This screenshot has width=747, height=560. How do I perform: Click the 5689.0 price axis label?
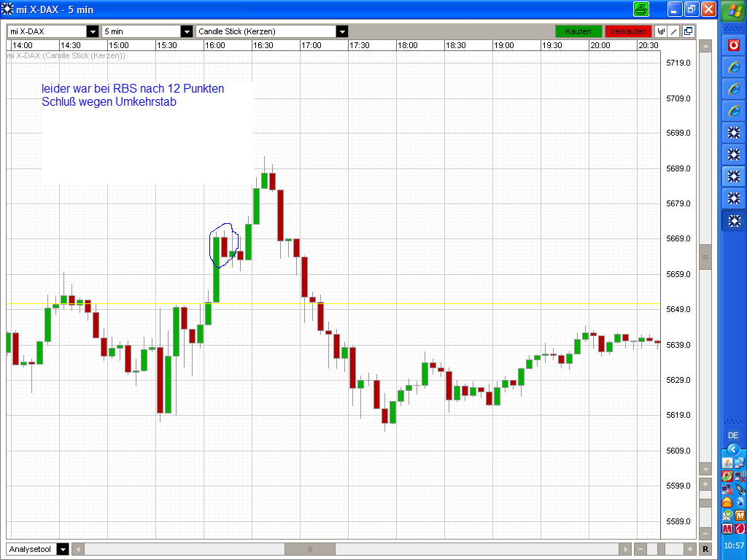click(x=678, y=168)
